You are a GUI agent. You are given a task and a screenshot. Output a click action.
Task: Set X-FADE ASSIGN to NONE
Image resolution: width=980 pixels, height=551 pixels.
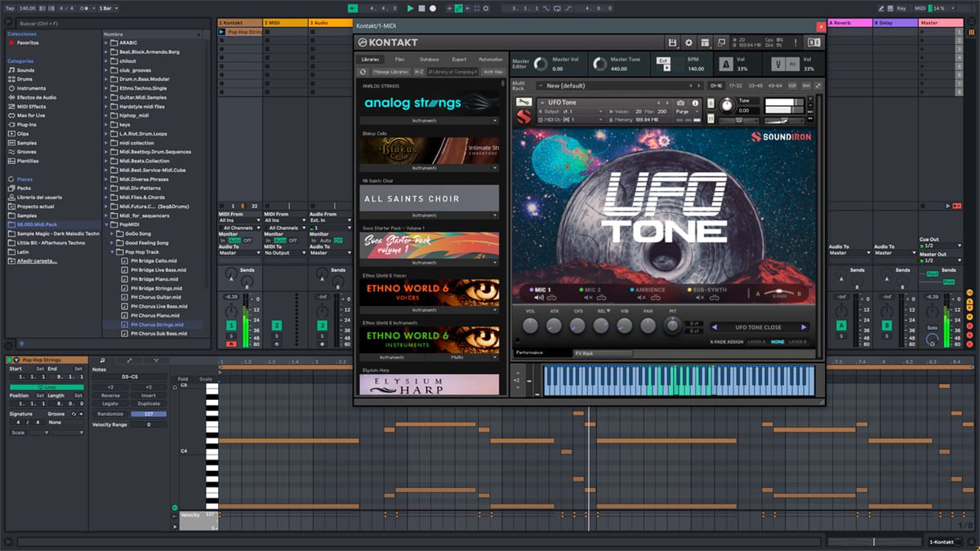(777, 342)
